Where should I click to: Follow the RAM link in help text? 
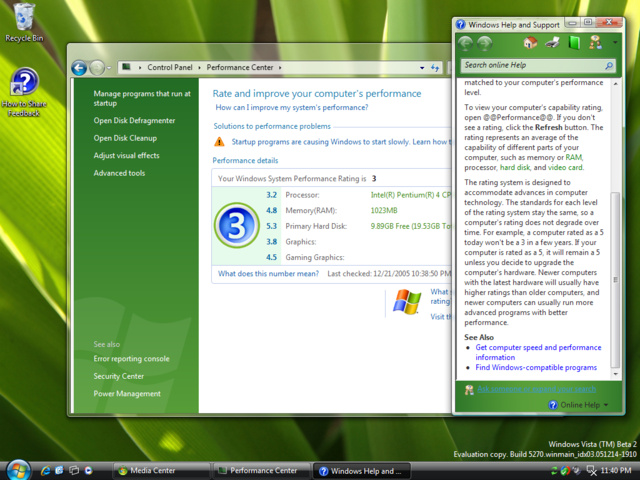573,157
